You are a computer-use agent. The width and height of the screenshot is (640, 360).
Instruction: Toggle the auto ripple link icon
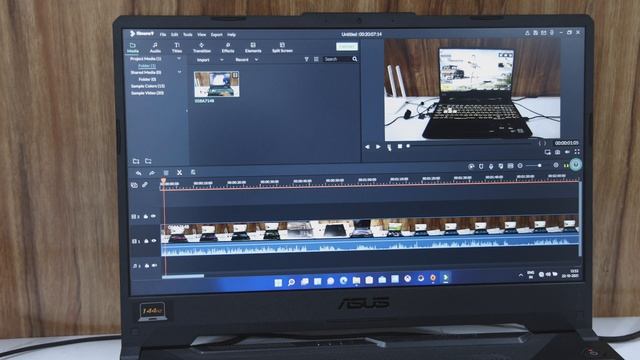(145, 185)
